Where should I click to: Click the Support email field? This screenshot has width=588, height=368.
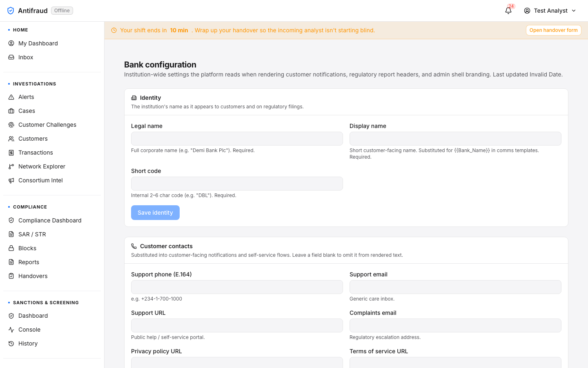455,287
